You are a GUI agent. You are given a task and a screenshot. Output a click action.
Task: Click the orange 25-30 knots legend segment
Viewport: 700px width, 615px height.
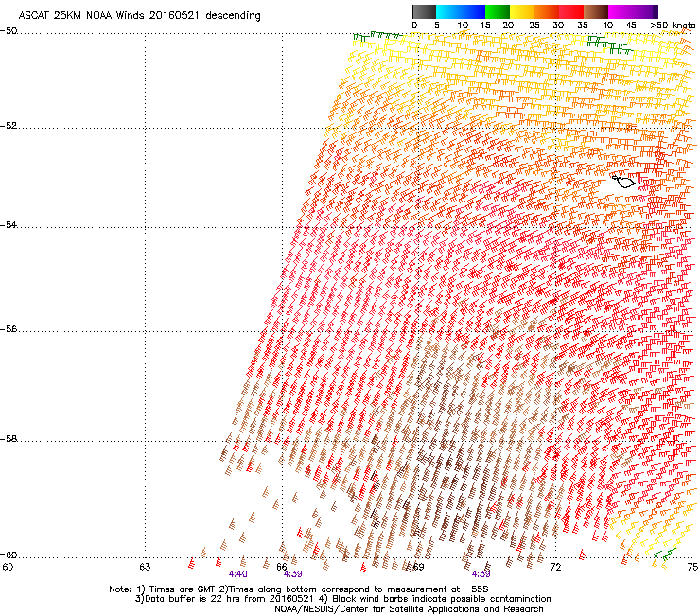pyautogui.click(x=547, y=11)
